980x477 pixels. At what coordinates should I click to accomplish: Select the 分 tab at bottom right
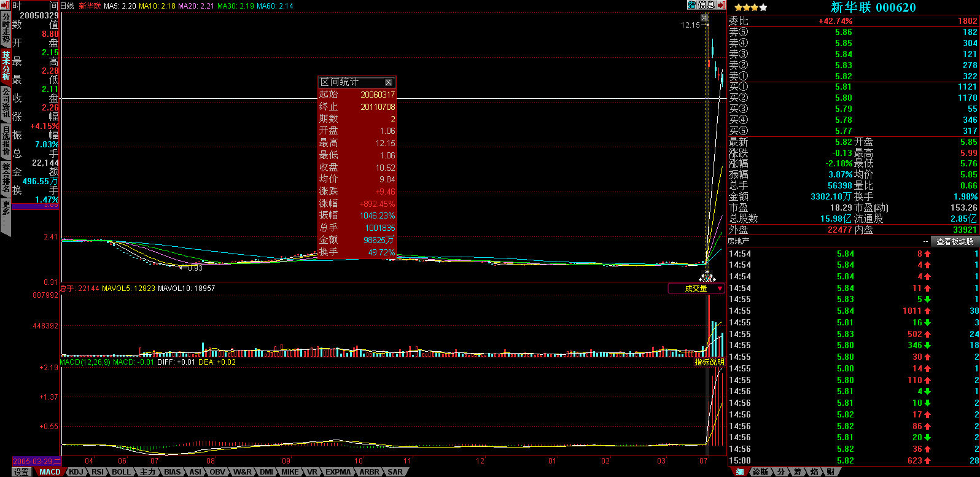(x=780, y=472)
